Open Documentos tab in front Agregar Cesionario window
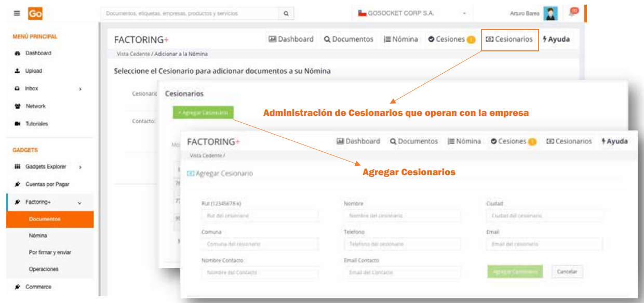 click(x=414, y=141)
